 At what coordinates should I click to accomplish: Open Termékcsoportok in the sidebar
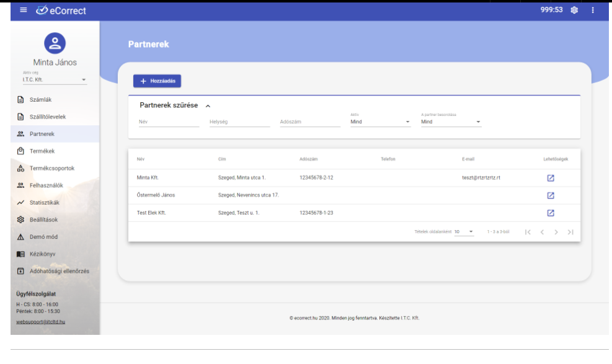(55, 168)
